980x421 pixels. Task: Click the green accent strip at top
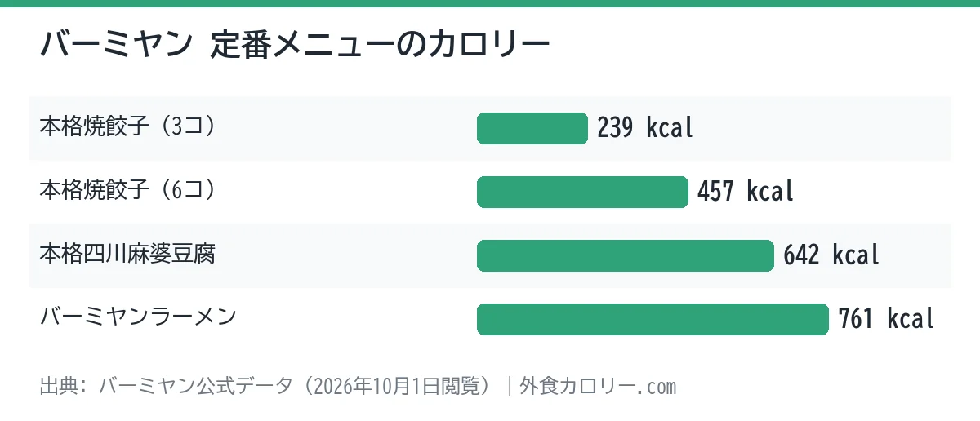pyautogui.click(x=490, y=3)
